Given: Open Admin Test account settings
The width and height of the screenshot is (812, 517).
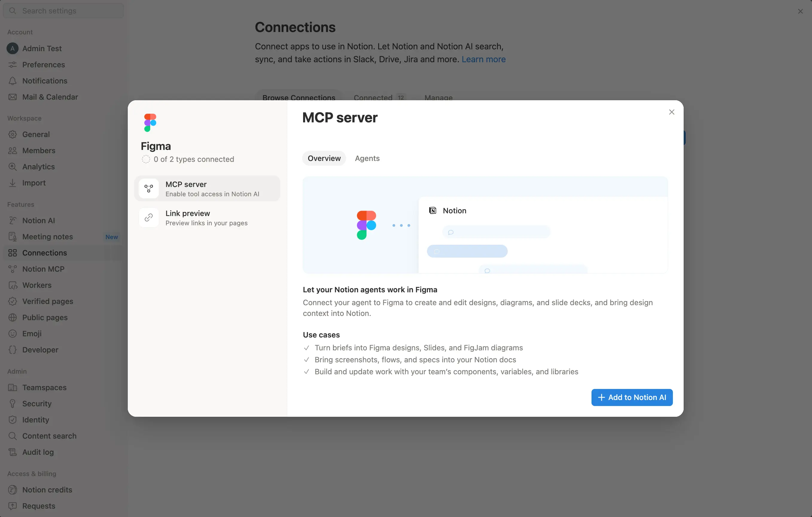Looking at the screenshot, I should [63, 48].
